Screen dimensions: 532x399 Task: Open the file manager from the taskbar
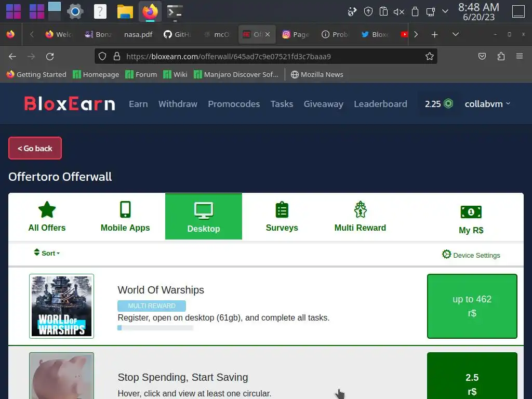(125, 12)
